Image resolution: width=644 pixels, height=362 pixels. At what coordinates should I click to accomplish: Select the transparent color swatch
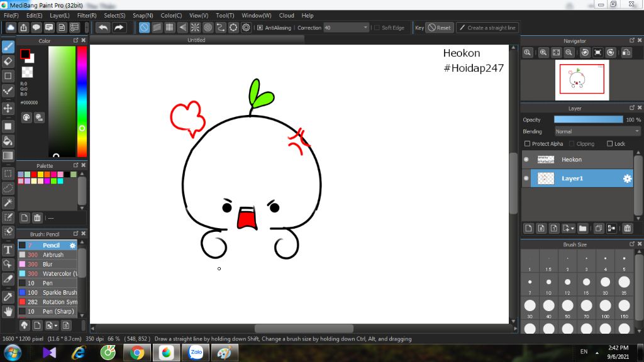tap(27, 72)
